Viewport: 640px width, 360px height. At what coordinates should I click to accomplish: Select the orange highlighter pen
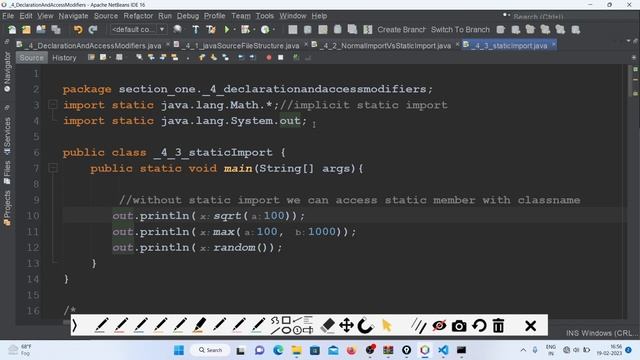(x=199, y=325)
